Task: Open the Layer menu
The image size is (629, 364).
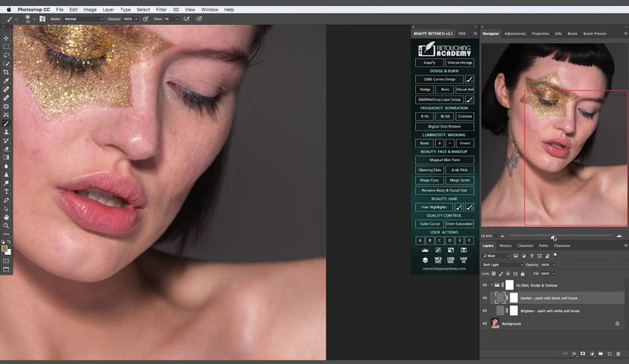Action: coord(108,9)
